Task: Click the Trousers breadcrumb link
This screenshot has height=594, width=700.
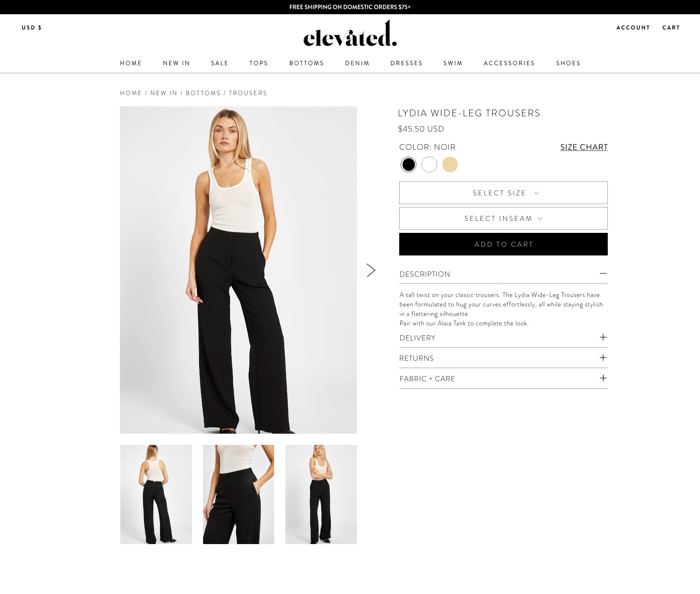Action: click(x=248, y=93)
